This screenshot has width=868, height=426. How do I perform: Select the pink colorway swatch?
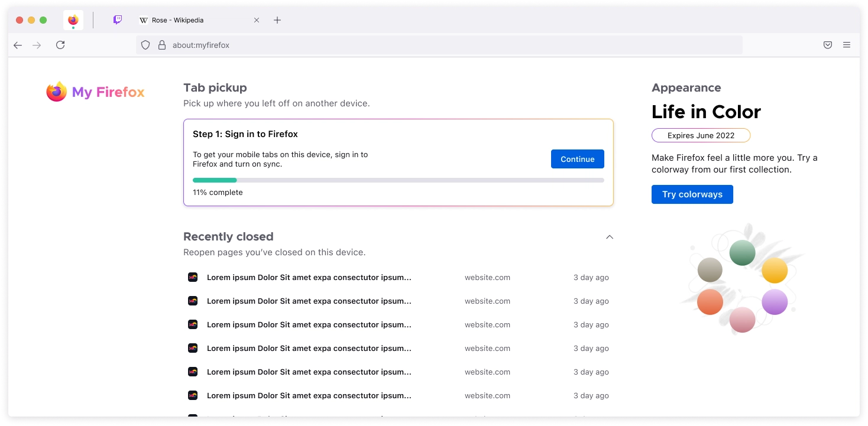[743, 320]
